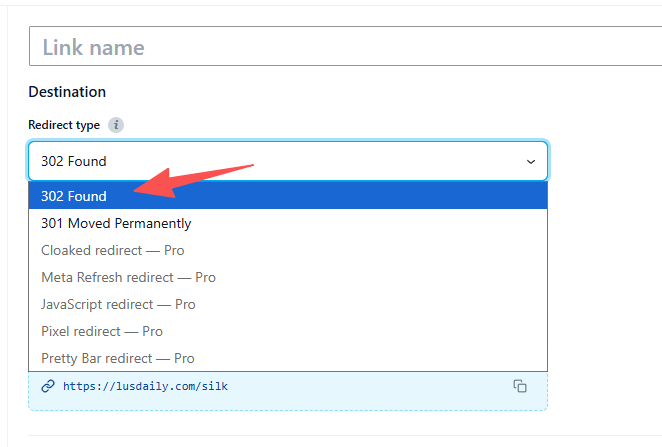Click the https://lusdaily.com/silk URL text
This screenshot has width=662, height=447.
pyautogui.click(x=145, y=386)
